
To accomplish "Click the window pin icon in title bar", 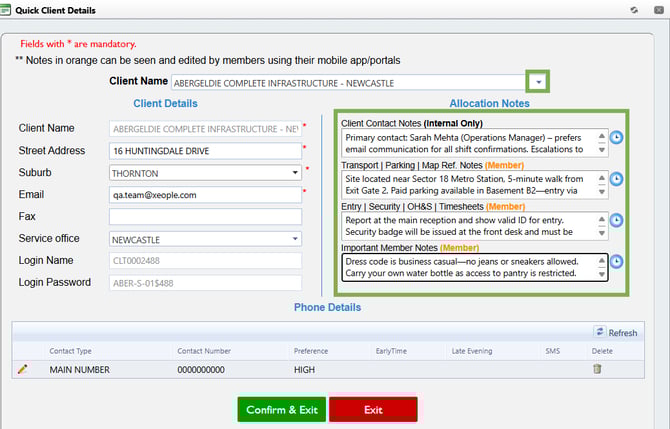I will [633, 9].
